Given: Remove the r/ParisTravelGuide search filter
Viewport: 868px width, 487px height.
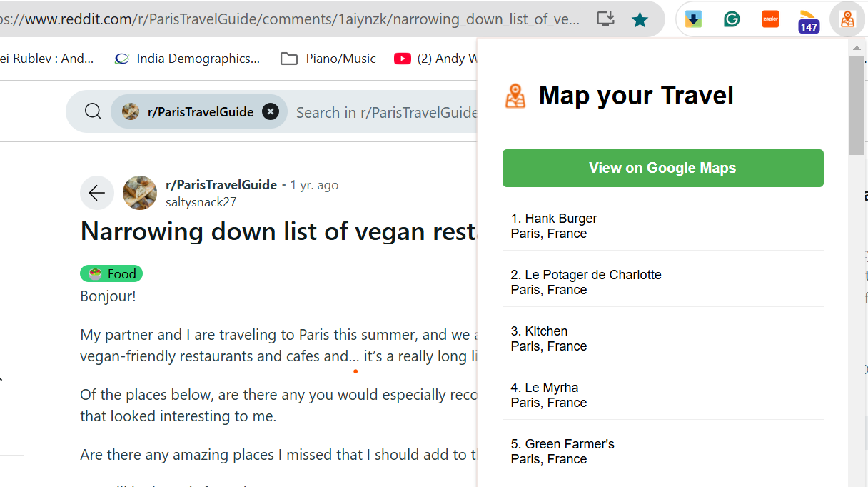Looking at the screenshot, I should [x=270, y=112].
